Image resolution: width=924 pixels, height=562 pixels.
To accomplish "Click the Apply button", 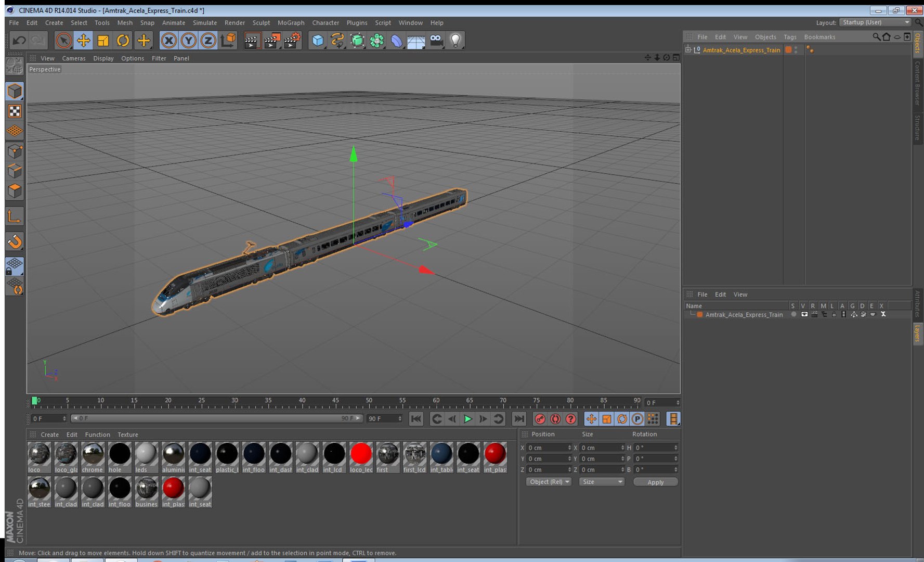I will 655,482.
